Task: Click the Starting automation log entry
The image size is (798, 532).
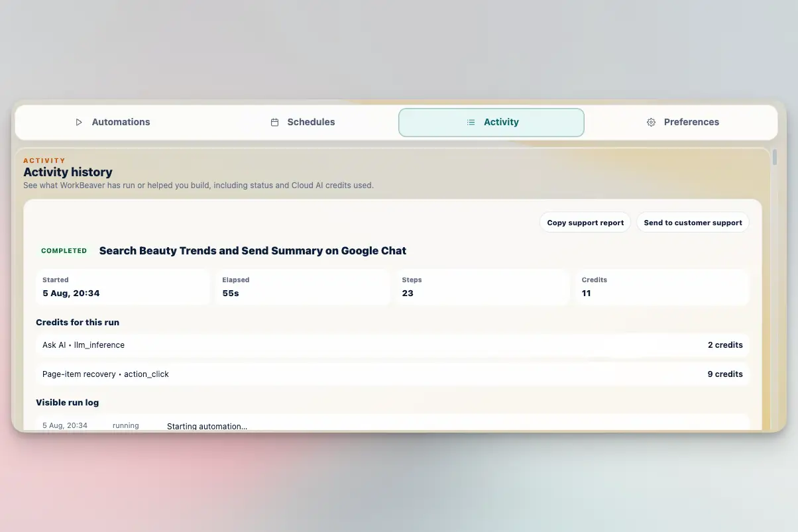Action: pyautogui.click(x=392, y=424)
